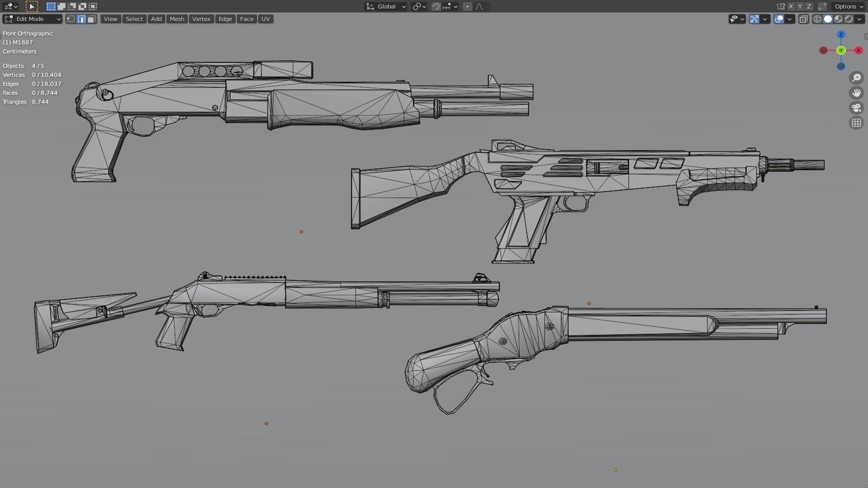The height and width of the screenshot is (488, 868).
Task: Choose 'Invert selection' mode icon
Action: [82, 6]
